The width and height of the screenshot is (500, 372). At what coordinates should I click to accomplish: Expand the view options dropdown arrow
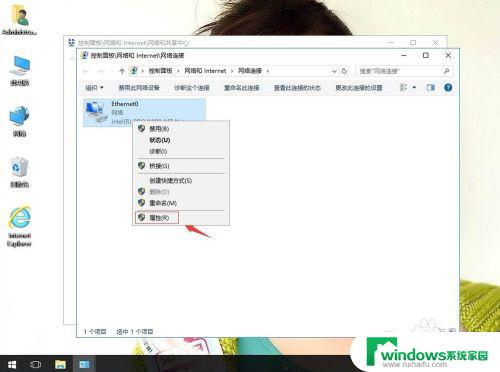pyautogui.click(x=414, y=88)
